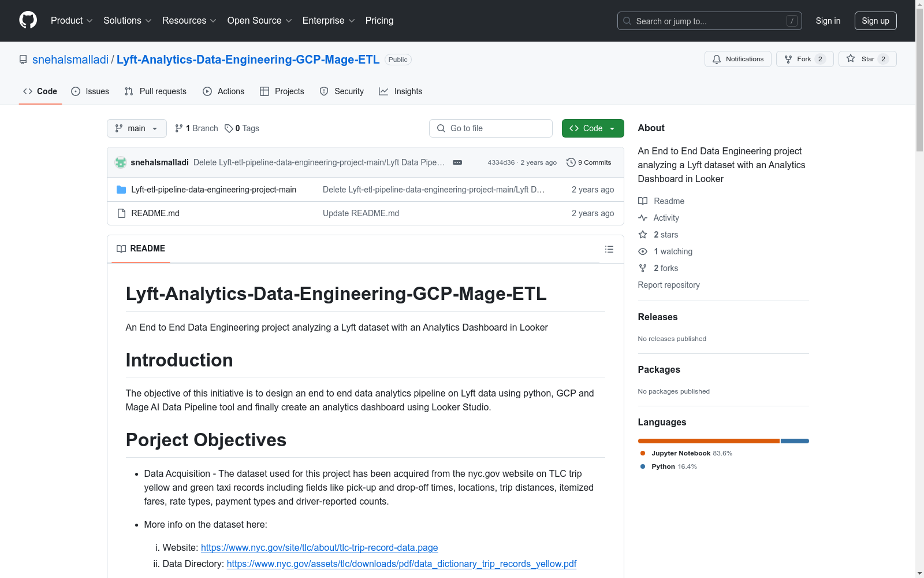Click snehalsmalladi avatar in commit row
The height and width of the screenshot is (578, 924).
point(121,162)
